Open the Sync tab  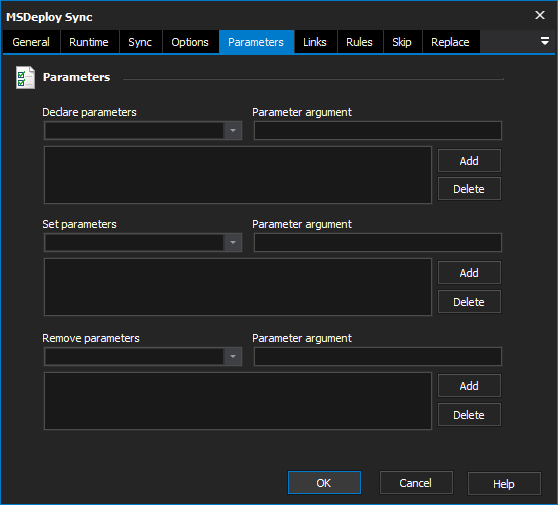point(140,42)
